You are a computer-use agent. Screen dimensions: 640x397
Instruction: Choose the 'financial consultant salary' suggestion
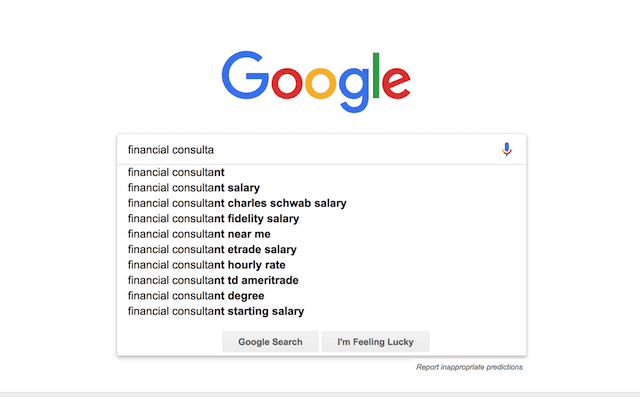click(x=322, y=188)
